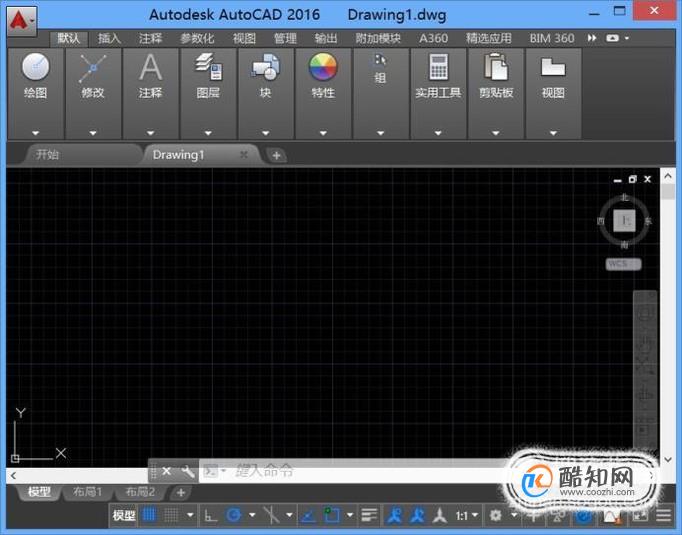Toggle ortho mode in status bar
Image resolution: width=682 pixels, height=535 pixels.
[x=211, y=516]
